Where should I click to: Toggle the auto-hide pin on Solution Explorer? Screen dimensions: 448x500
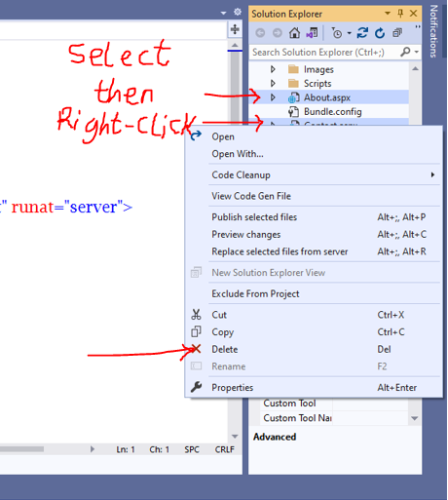pyautogui.click(x=400, y=14)
